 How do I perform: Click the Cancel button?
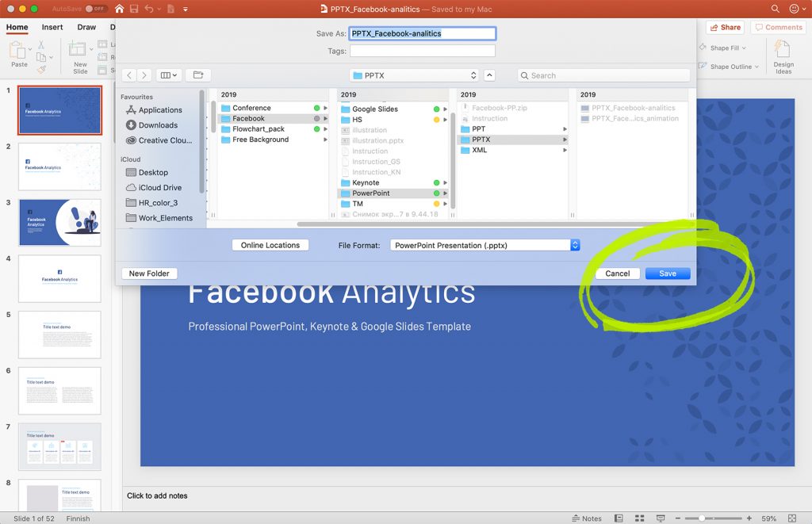617,273
